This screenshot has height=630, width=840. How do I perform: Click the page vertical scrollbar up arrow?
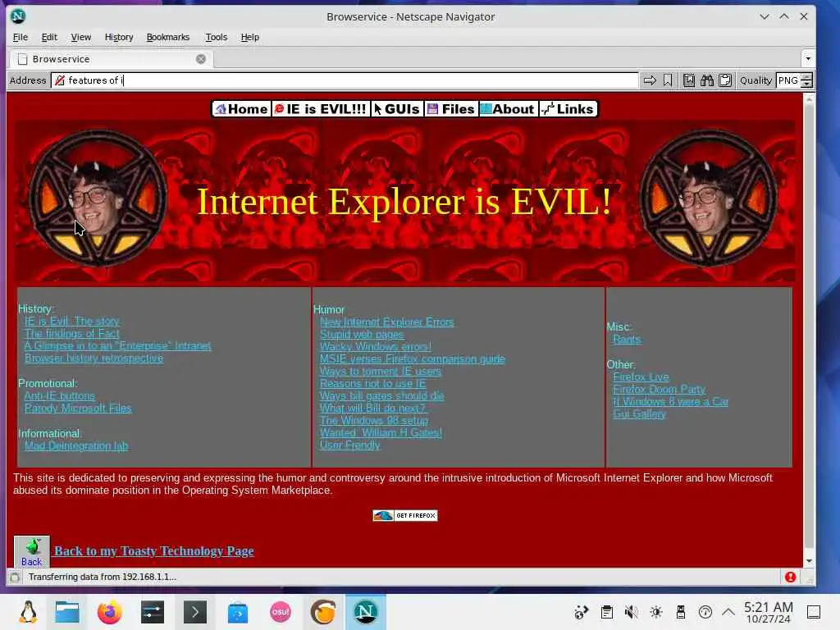(x=809, y=99)
